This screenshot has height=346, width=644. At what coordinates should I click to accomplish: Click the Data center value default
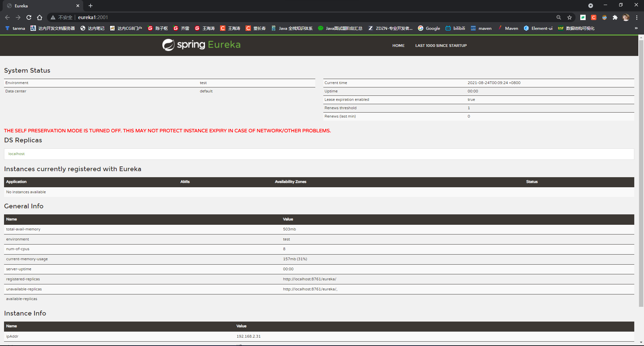point(206,91)
